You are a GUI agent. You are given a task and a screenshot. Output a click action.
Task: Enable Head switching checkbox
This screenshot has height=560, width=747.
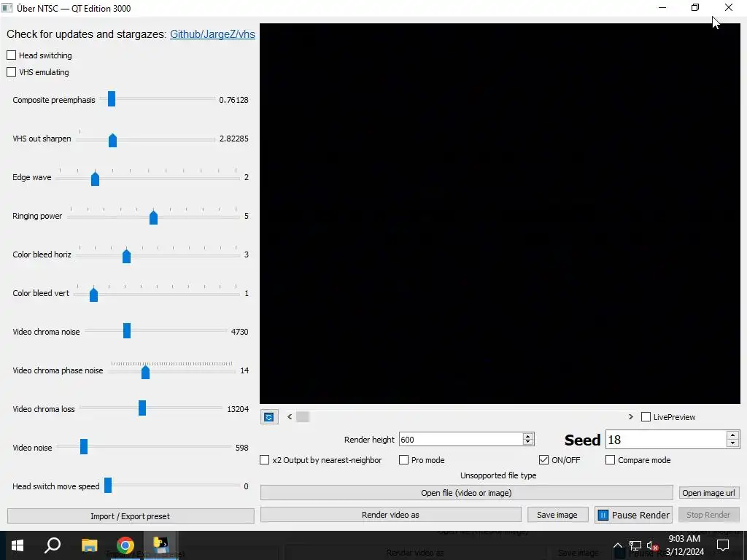[x=12, y=55]
